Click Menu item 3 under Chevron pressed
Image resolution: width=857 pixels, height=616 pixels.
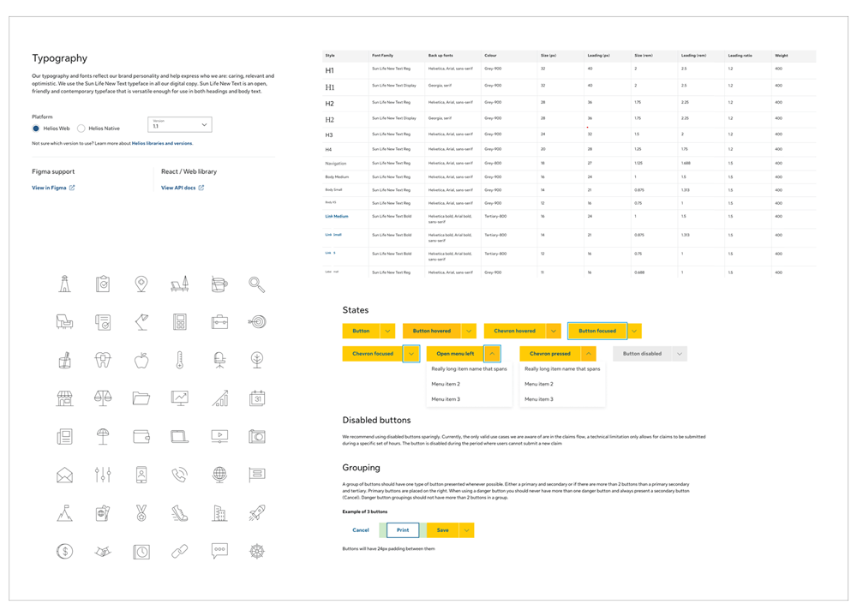coord(538,398)
